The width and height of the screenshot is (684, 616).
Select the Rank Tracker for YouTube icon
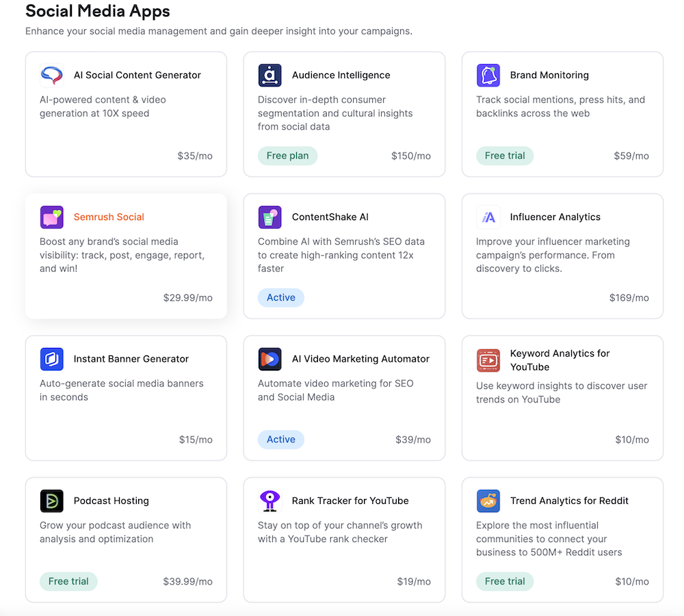(269, 500)
